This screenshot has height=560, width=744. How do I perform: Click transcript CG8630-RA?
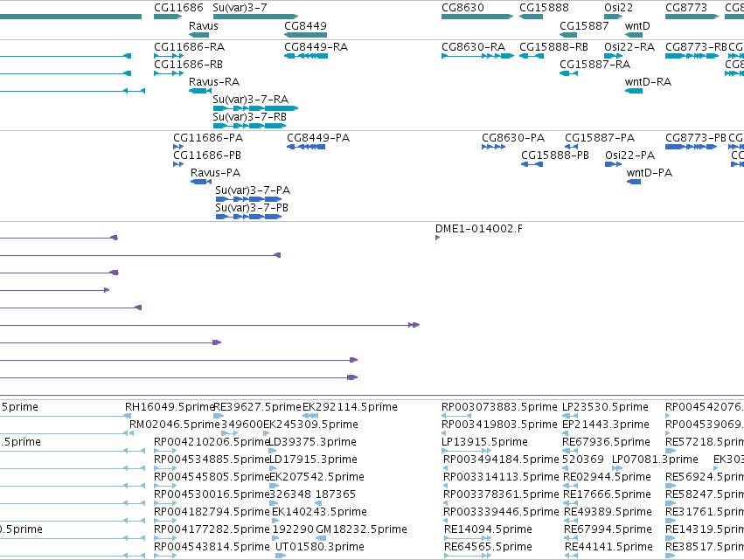click(474, 47)
